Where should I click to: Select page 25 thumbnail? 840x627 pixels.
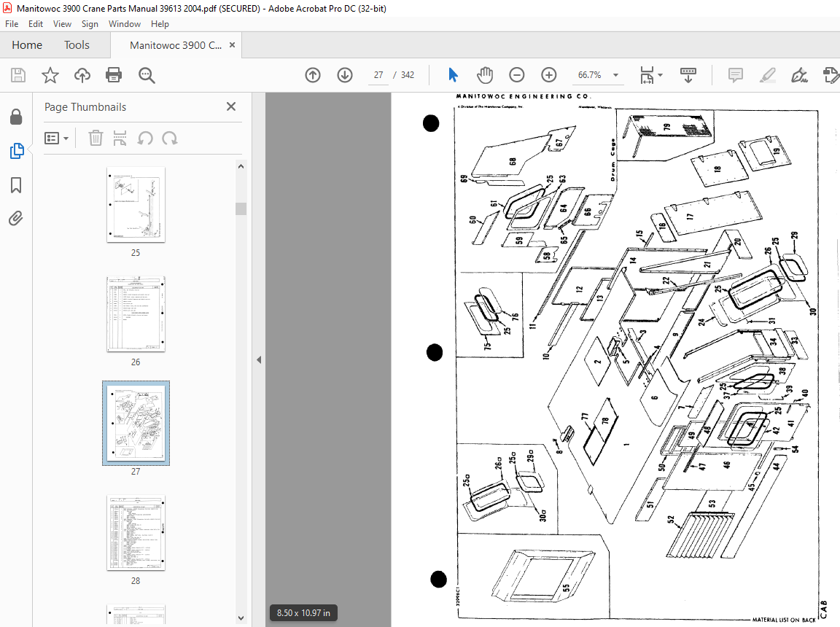coord(136,205)
